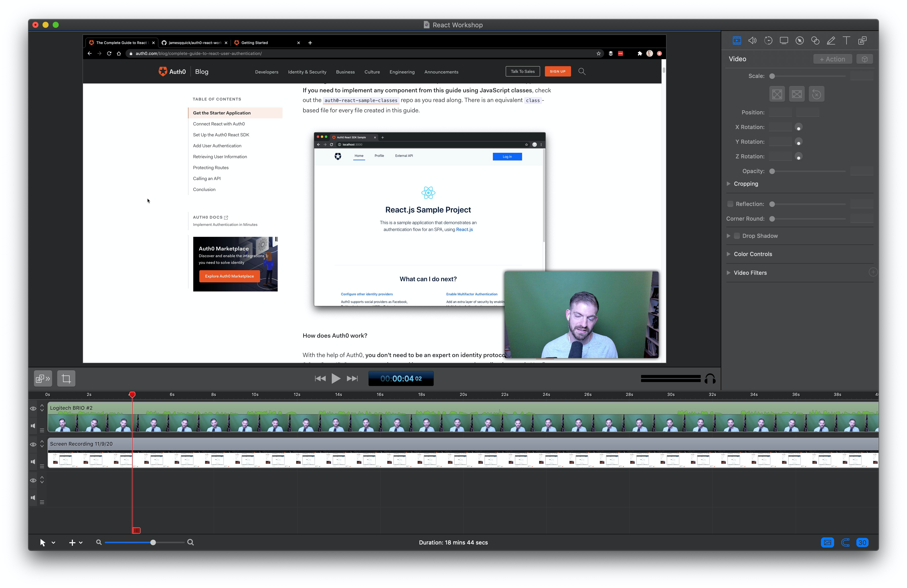Open the Screen Recording inspector tab
The height and width of the screenshot is (588, 907).
[x=784, y=40]
